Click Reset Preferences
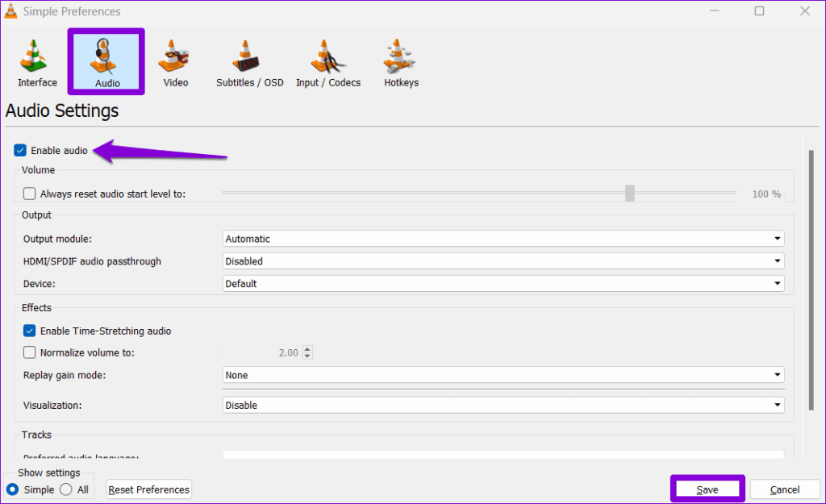 pos(148,489)
